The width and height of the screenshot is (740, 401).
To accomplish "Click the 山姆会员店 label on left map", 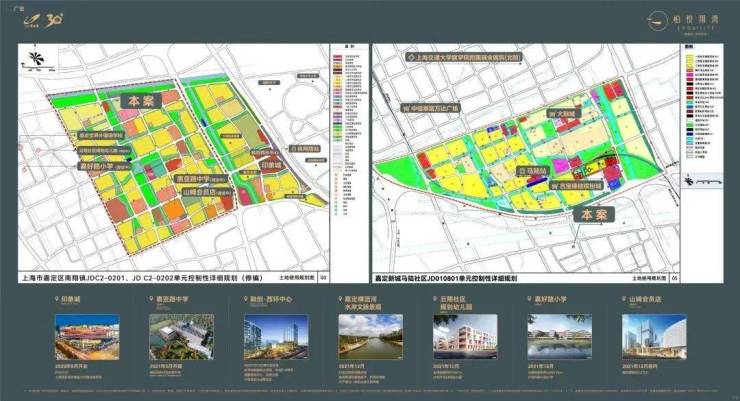I will click(207, 192).
